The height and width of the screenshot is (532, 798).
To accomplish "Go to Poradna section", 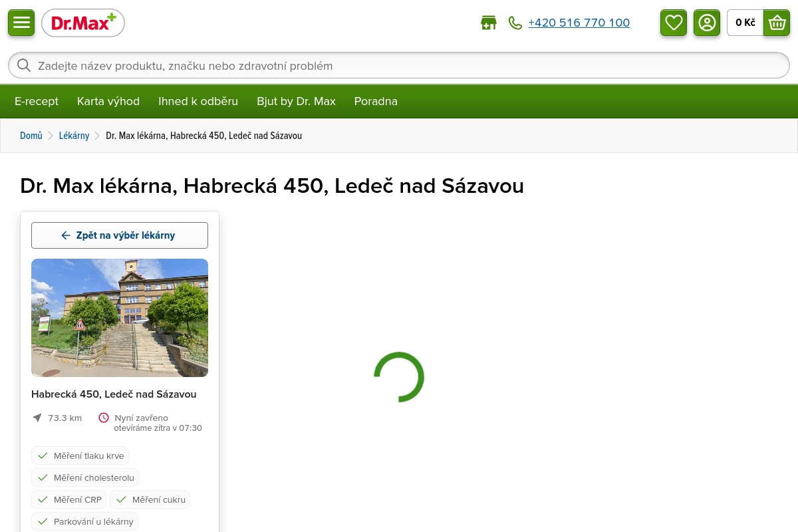I will click(x=376, y=101).
